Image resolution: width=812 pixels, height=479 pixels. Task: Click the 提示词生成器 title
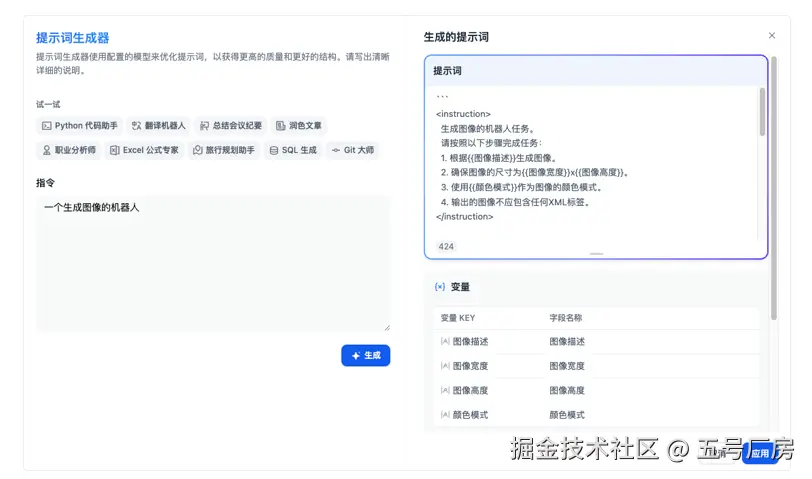coord(72,38)
